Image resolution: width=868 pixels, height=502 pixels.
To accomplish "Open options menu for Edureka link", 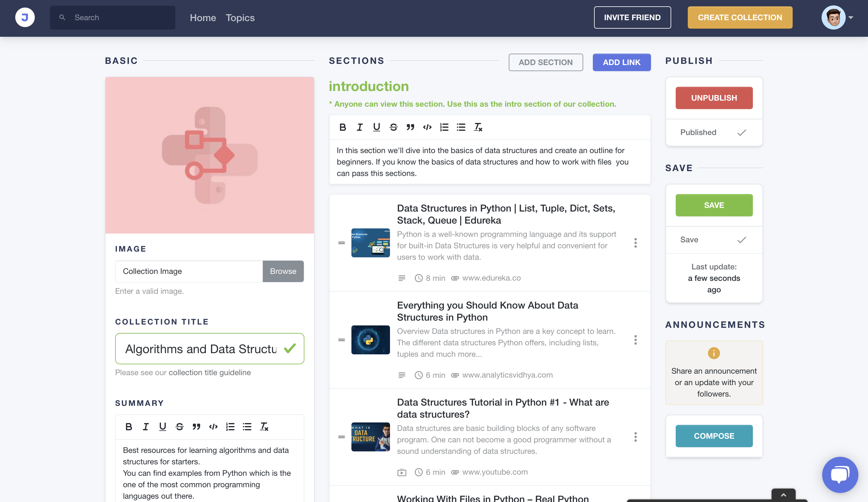I will pos(636,243).
